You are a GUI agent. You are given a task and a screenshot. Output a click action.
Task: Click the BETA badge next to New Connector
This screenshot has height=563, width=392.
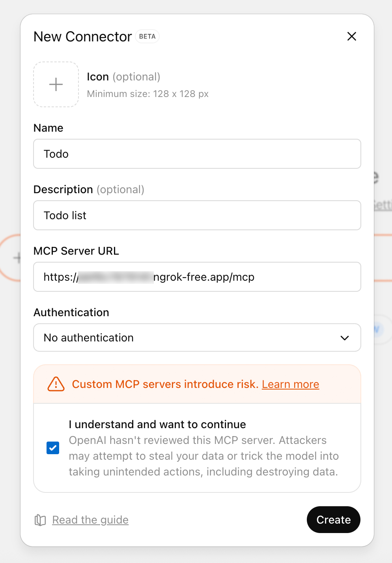click(x=147, y=36)
